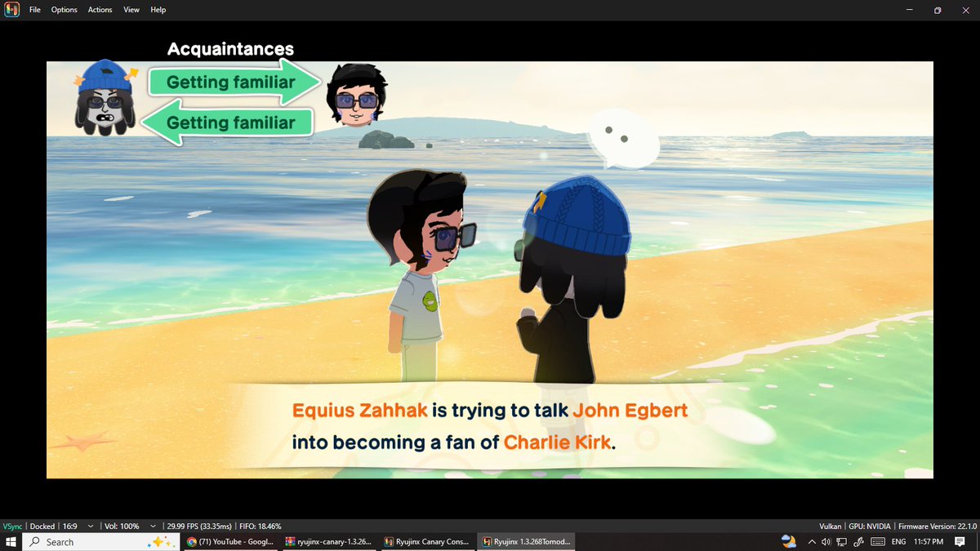
Task: Click the John Egbert name in dialogue
Action: (630, 410)
